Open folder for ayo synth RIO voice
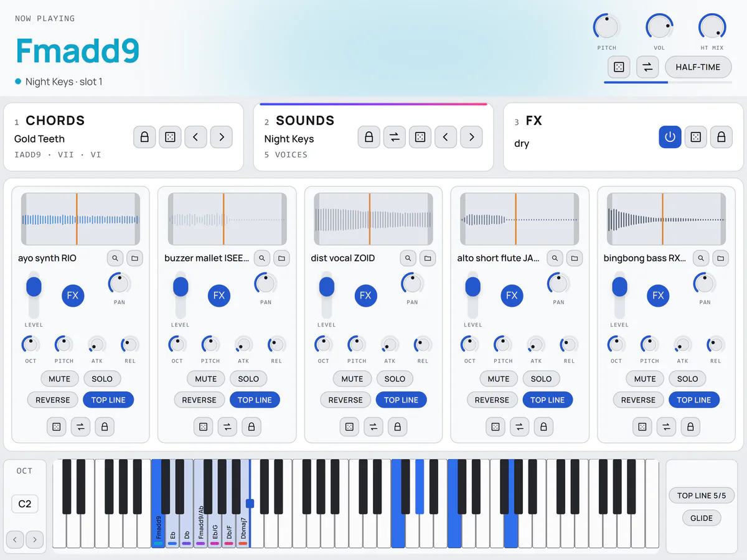Viewport: 747px width, 560px height. click(x=135, y=258)
